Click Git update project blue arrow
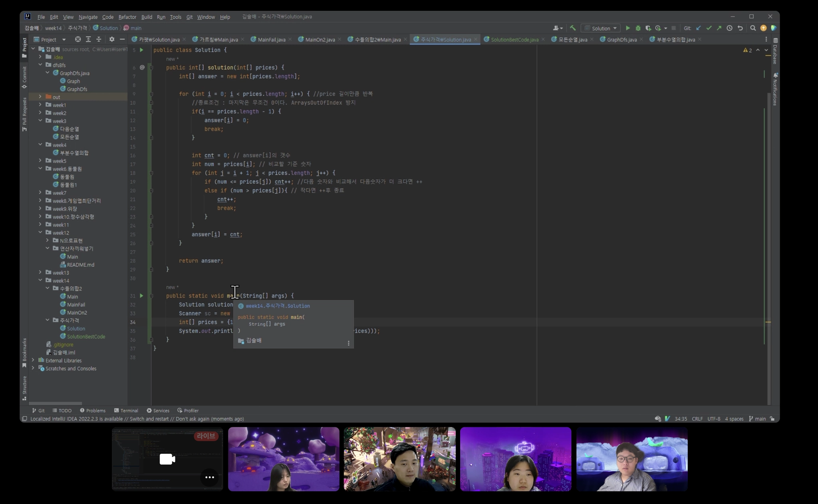This screenshot has width=818, height=504. pyautogui.click(x=699, y=28)
